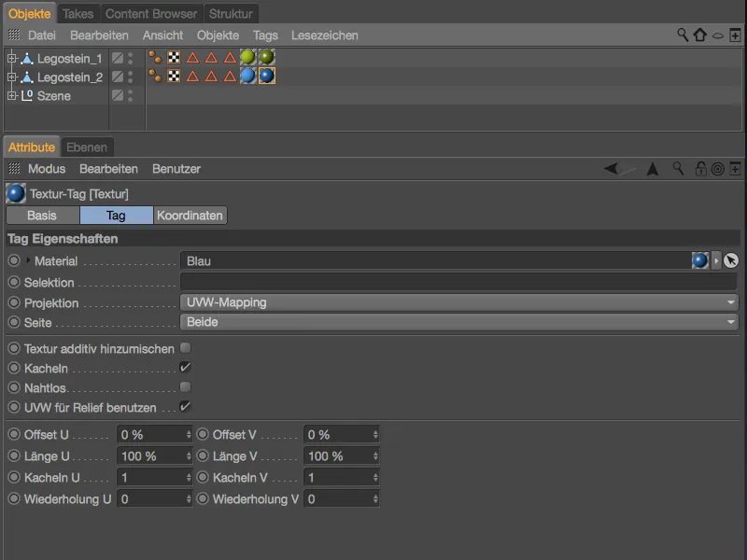Click the Kacheln V stepper arrows

375,477
